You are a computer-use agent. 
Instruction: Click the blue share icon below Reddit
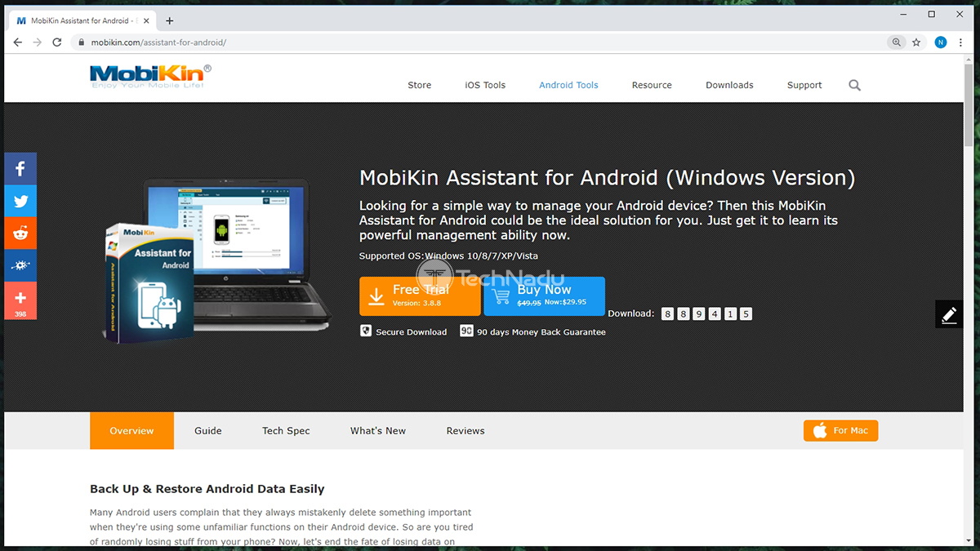(x=20, y=266)
